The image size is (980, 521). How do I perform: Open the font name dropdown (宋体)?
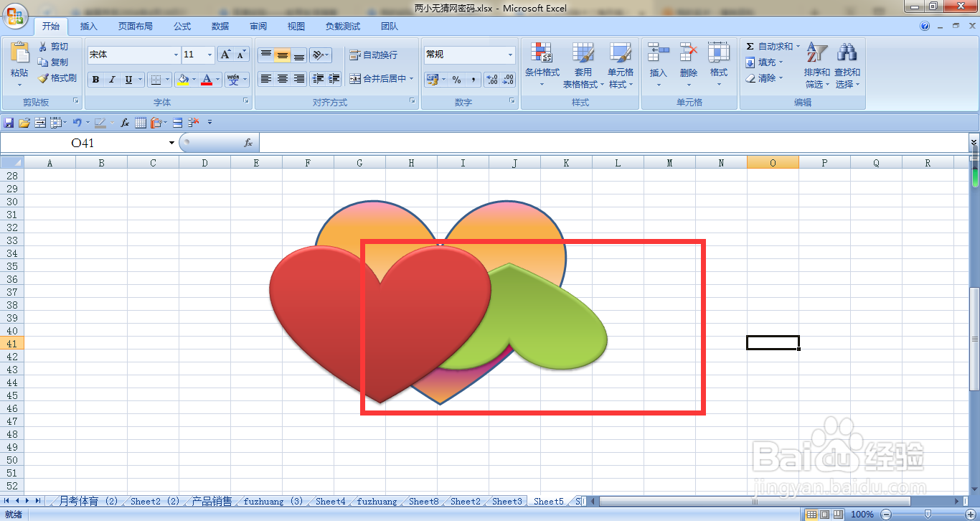(176, 55)
